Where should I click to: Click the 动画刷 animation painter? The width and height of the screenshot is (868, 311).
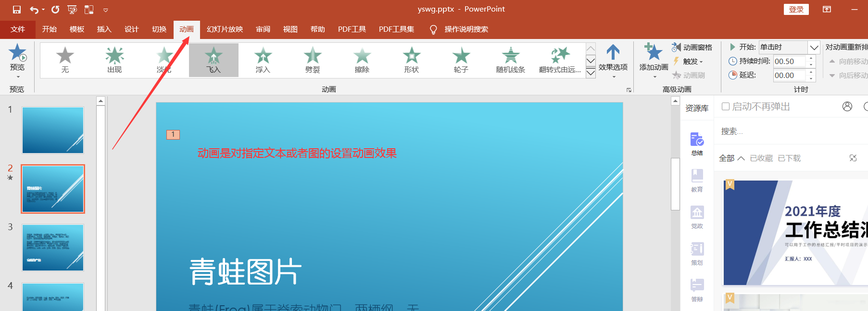[689, 75]
